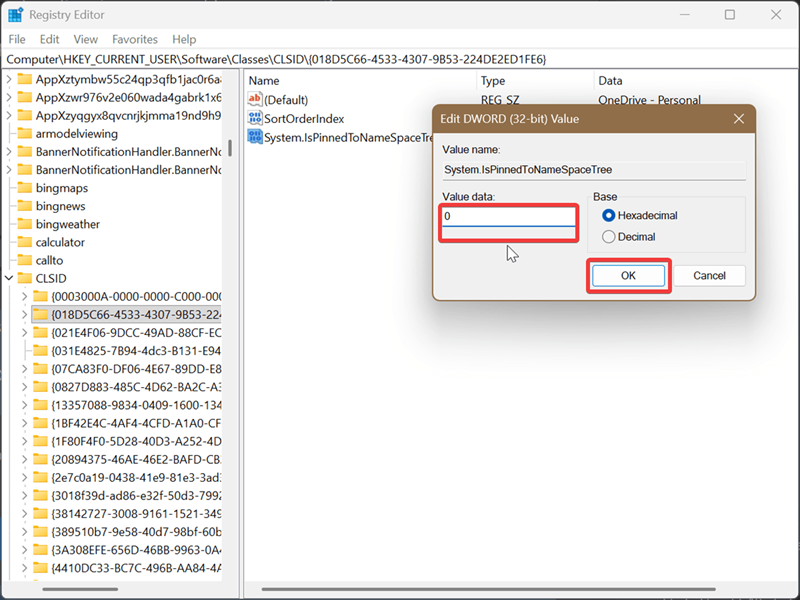This screenshot has height=600, width=800.
Task: Click folder icon of {1F80F4F0-5D28-40D3 key
Action: pos(40,441)
